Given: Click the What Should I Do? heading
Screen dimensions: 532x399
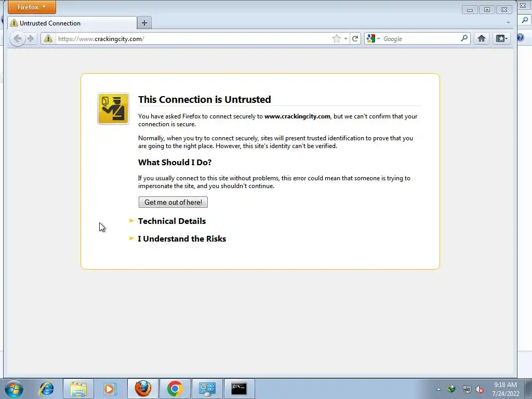Looking at the screenshot, I should coord(175,163).
